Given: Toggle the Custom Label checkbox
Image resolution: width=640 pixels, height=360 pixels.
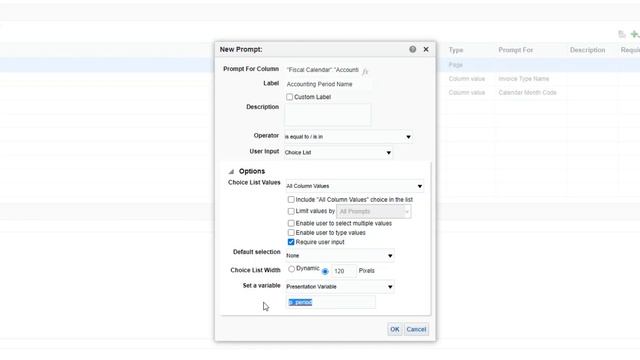Looking at the screenshot, I should pos(289,97).
